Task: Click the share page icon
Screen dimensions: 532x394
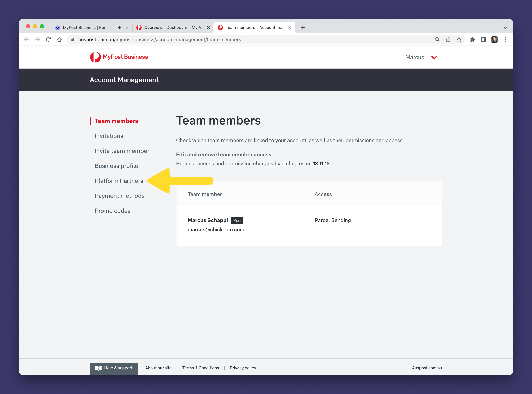Action: pyautogui.click(x=448, y=40)
